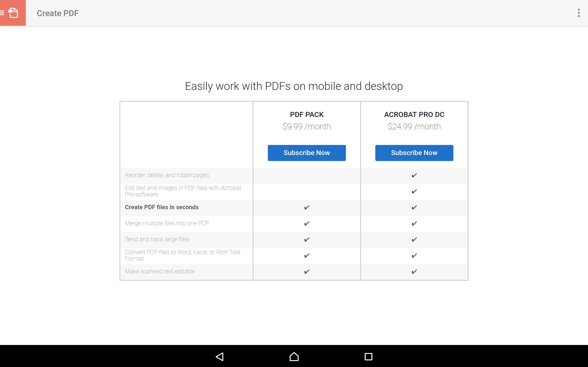Select Make scanned text editable row

[160, 271]
